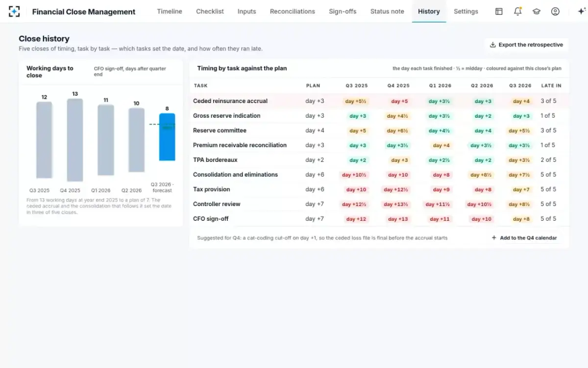
Task: Click the Q4 2025 column header
Action: point(398,86)
